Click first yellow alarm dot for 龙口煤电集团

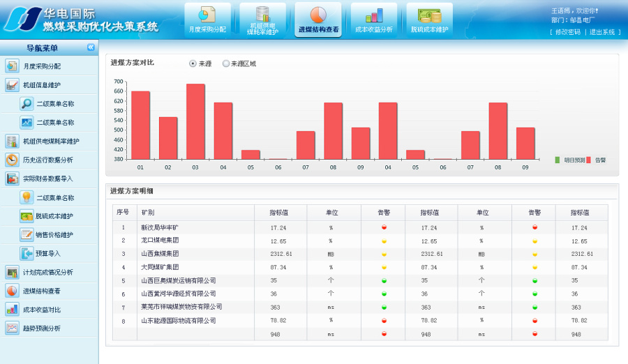point(384,241)
